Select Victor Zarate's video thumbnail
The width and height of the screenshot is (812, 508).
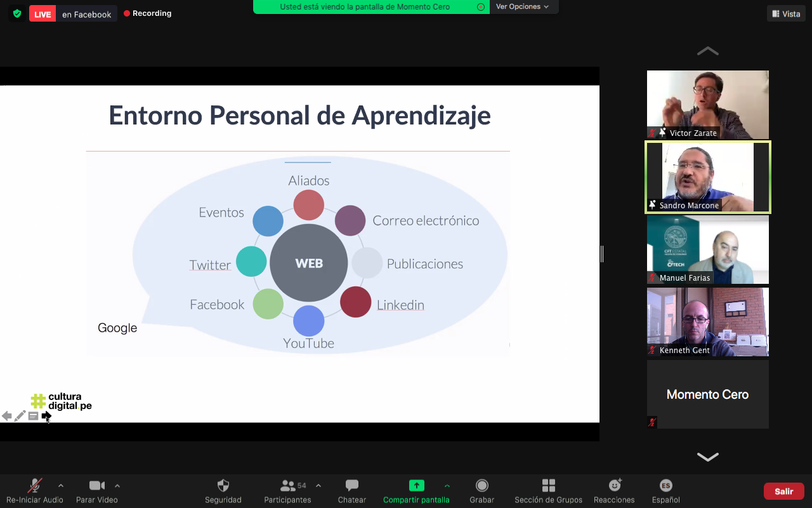(707, 104)
